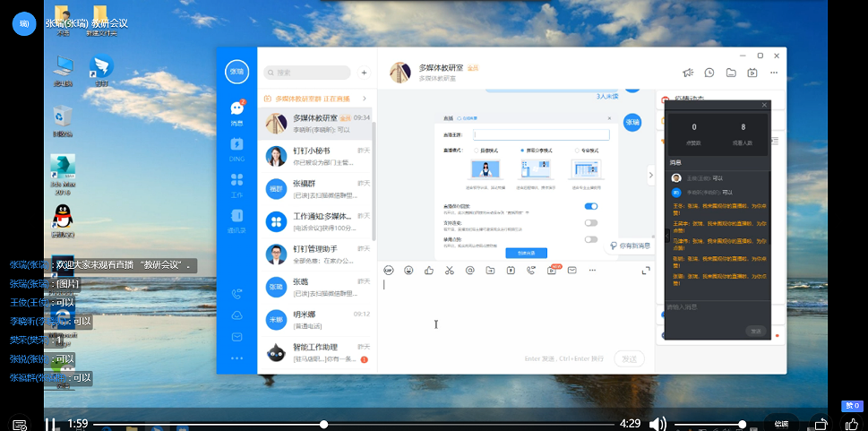Open the 张璐 conversation
The width and height of the screenshot is (868, 431).
click(x=315, y=287)
